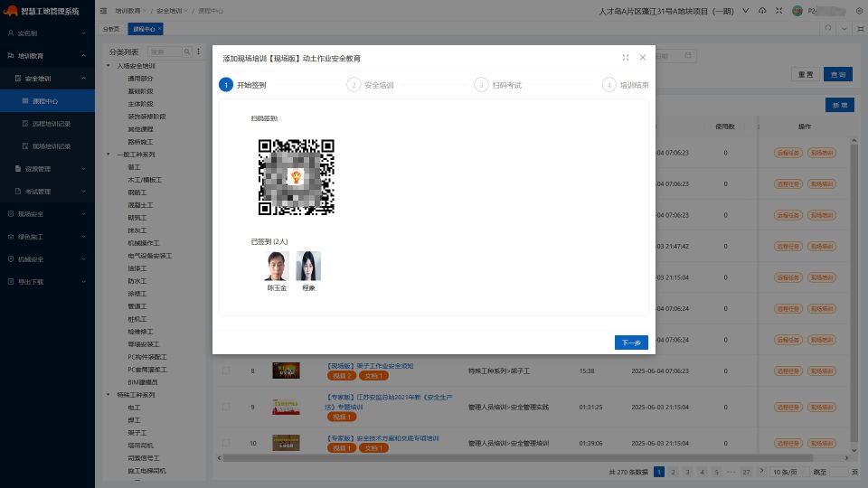Click the category search input field
868x488 pixels.
(165, 52)
